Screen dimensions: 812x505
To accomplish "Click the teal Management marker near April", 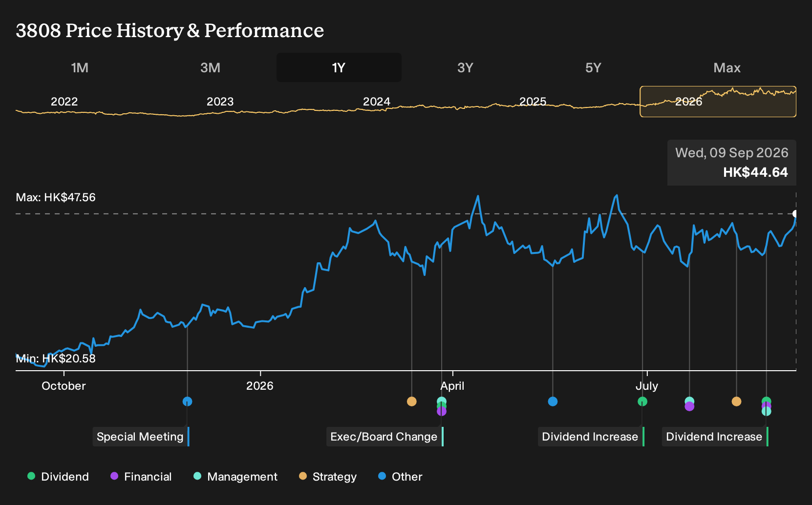I will coord(442,400).
